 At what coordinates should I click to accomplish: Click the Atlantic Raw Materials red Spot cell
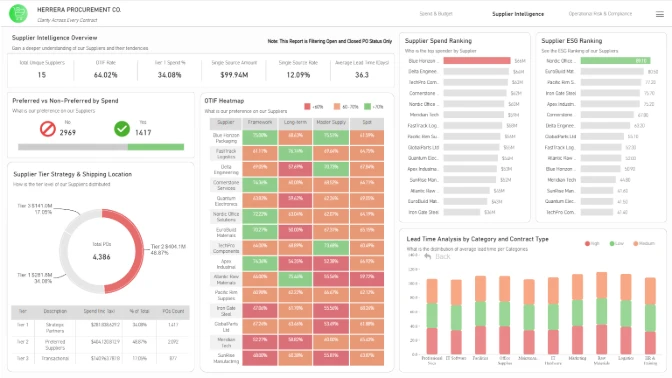[367, 279]
